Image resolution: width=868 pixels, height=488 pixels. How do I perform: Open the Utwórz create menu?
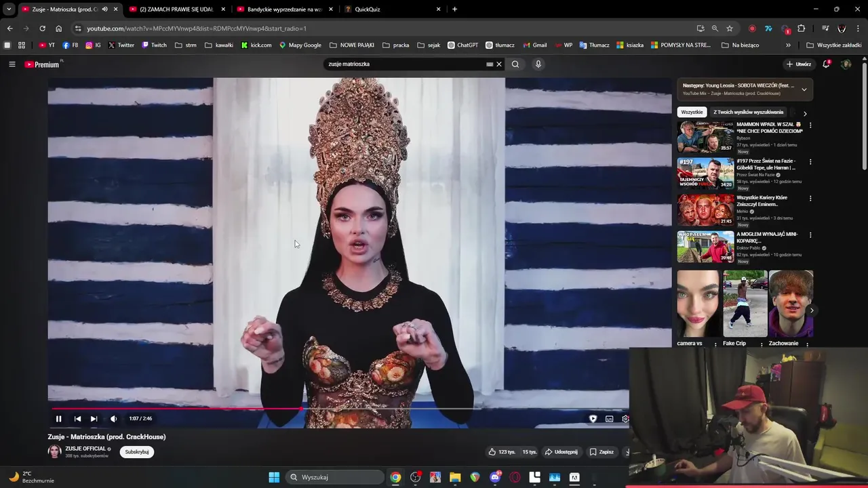click(x=799, y=64)
